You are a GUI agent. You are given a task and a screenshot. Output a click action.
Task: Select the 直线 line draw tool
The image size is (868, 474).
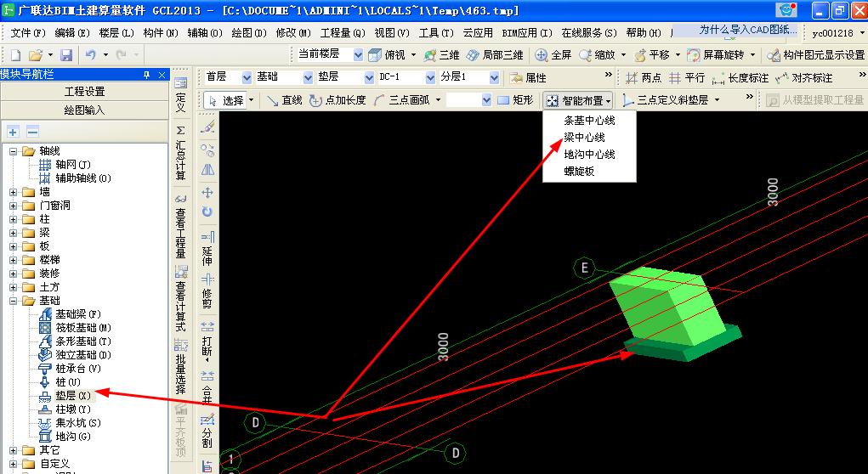click(284, 100)
